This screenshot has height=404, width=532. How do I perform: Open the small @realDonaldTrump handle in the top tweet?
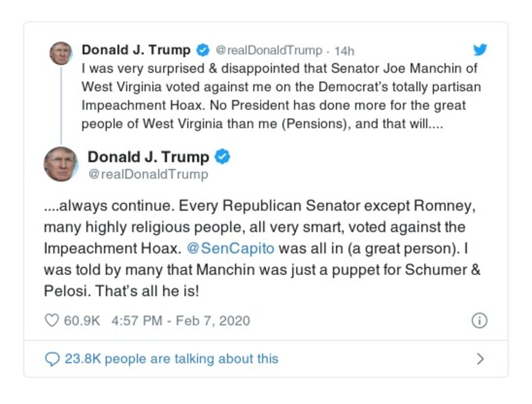(x=269, y=51)
